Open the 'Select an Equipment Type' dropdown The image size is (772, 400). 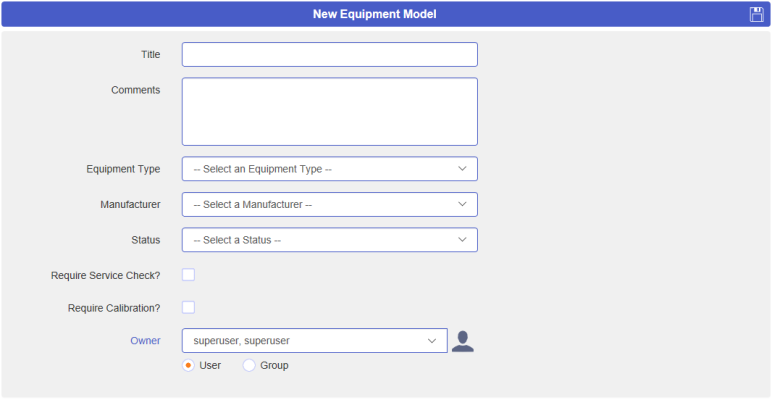tap(329, 169)
